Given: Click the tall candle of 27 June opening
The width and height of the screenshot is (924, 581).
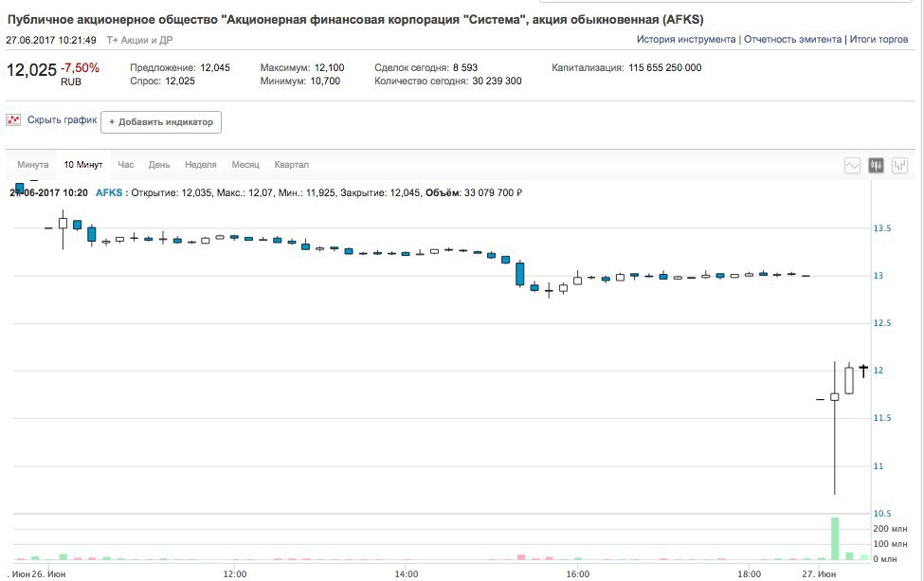Looking at the screenshot, I should 834,427.
